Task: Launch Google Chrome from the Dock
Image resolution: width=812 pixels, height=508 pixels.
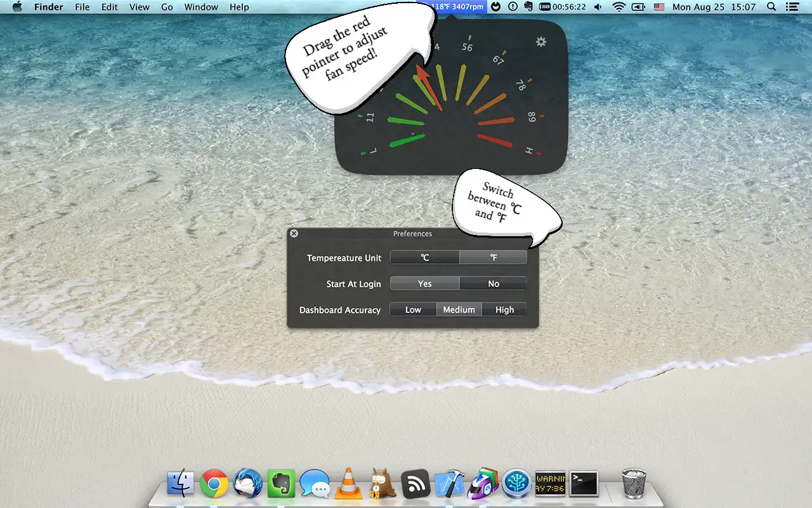Action: click(214, 484)
